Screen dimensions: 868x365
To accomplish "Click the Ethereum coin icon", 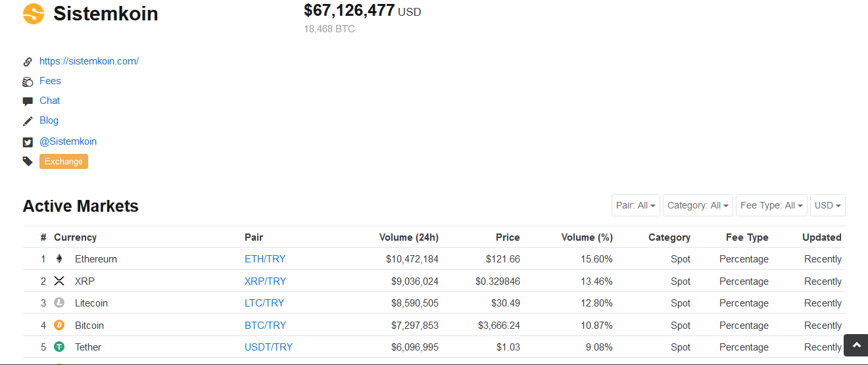I will coord(59,259).
